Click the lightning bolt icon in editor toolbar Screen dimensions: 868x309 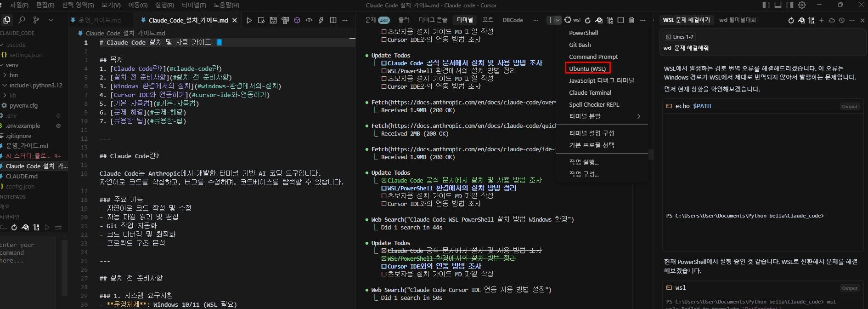[321, 20]
